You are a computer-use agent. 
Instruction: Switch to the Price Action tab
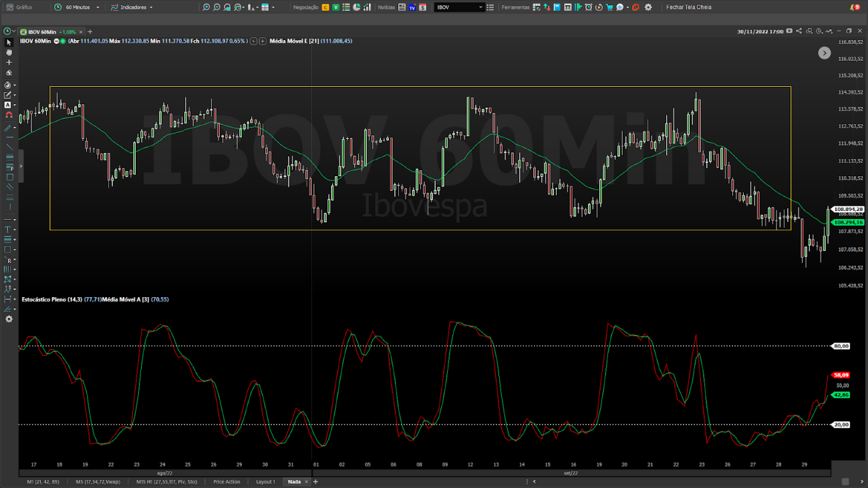click(x=227, y=481)
